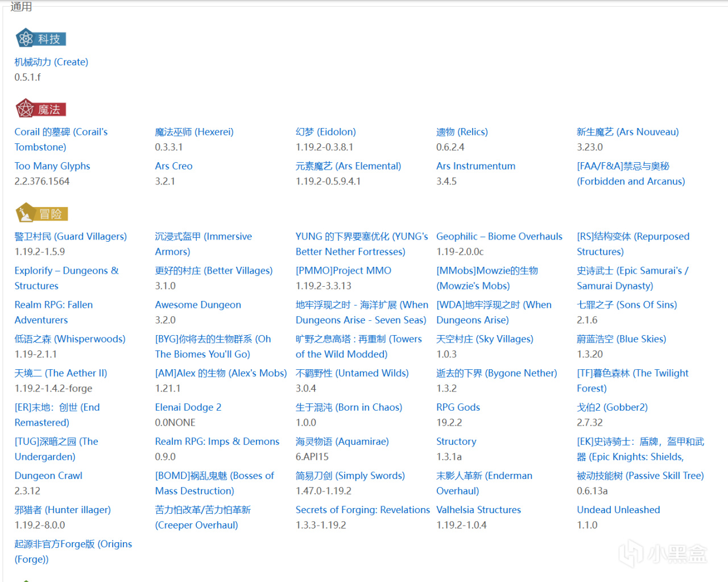Open the Epic Knights: Shields link
This screenshot has width=728, height=582.
(x=640, y=449)
